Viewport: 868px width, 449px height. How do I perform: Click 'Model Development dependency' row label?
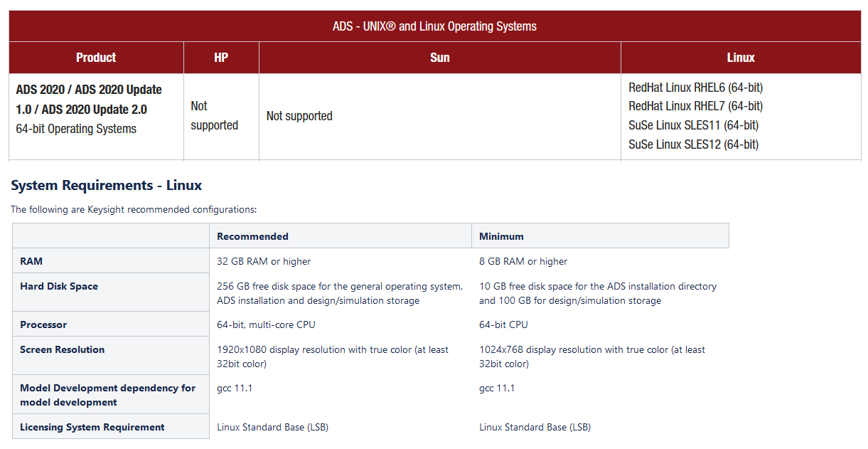pyautogui.click(x=108, y=395)
